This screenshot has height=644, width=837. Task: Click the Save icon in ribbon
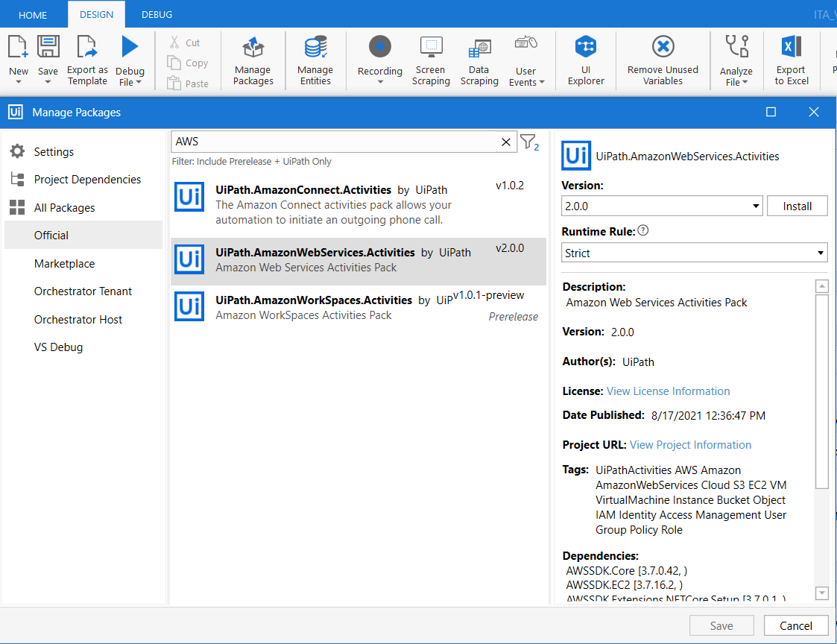click(48, 47)
